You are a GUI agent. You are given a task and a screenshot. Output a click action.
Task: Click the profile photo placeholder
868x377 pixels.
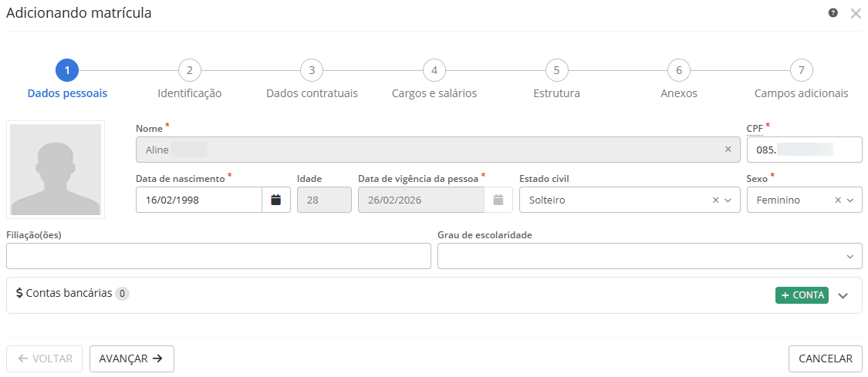coord(56,170)
